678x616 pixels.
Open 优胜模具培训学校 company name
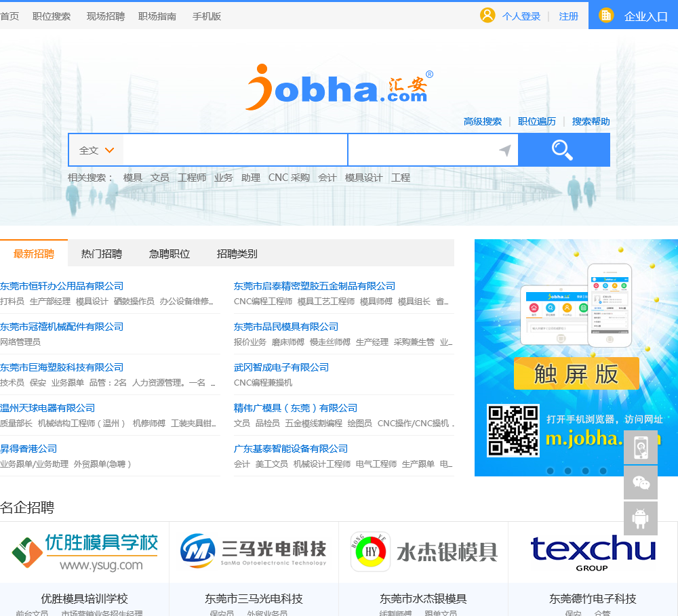[85, 598]
